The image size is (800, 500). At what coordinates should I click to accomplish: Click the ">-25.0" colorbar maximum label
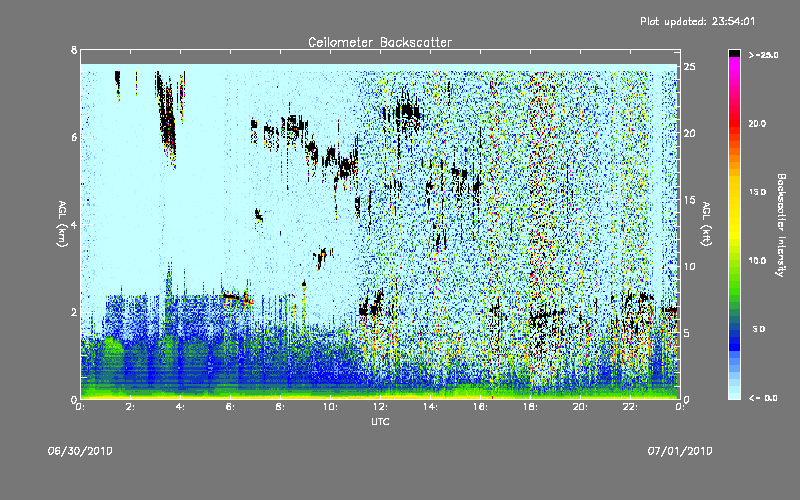[x=764, y=55]
